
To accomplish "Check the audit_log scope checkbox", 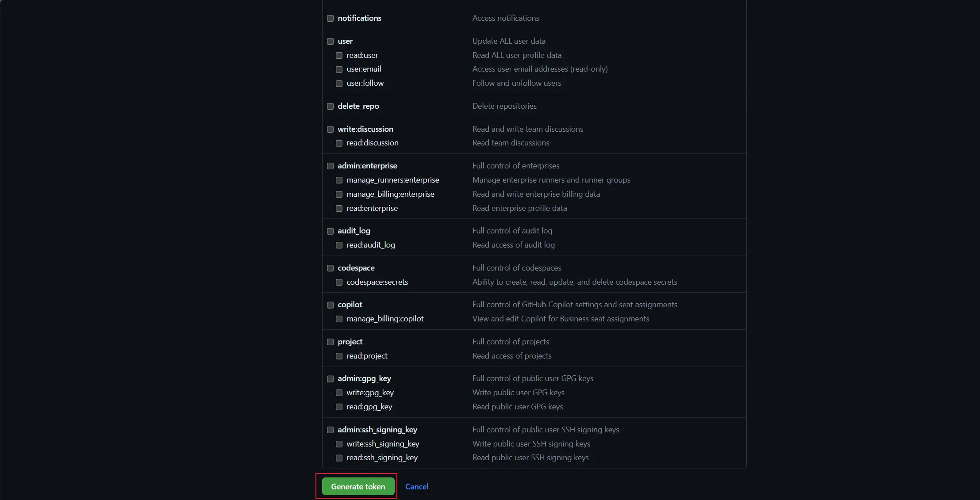I will click(330, 231).
